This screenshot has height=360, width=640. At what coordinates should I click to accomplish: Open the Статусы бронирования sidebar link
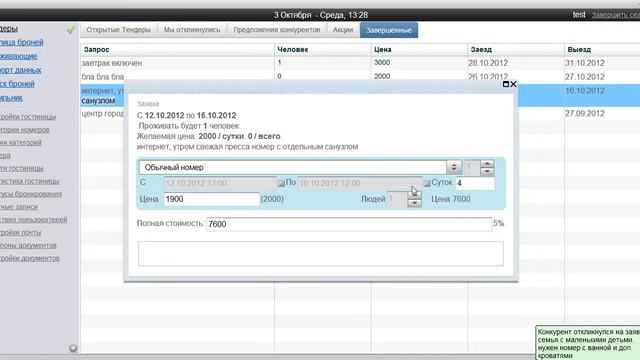31,194
